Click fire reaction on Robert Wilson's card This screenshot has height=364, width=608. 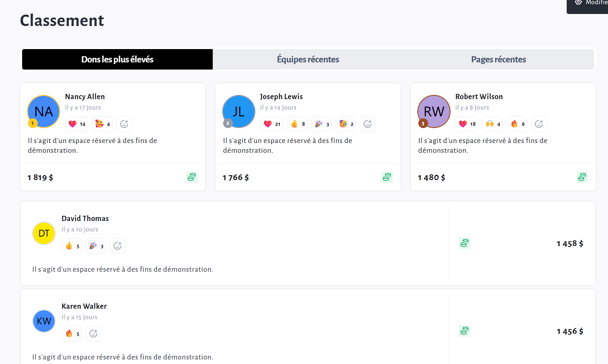517,124
